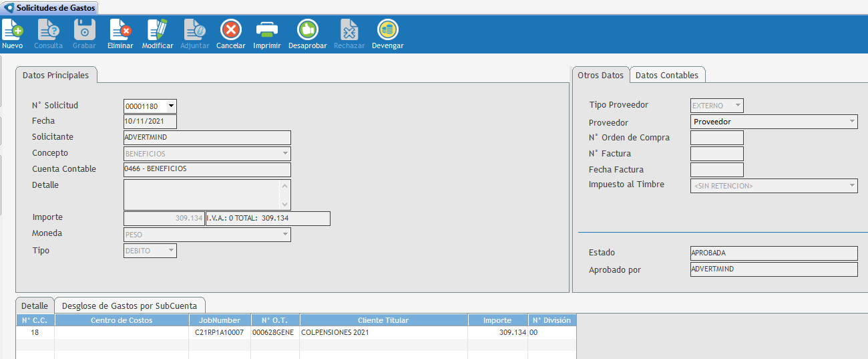Image resolution: width=868 pixels, height=359 pixels.
Task: Switch to the Datos Contables tab
Action: coord(666,76)
